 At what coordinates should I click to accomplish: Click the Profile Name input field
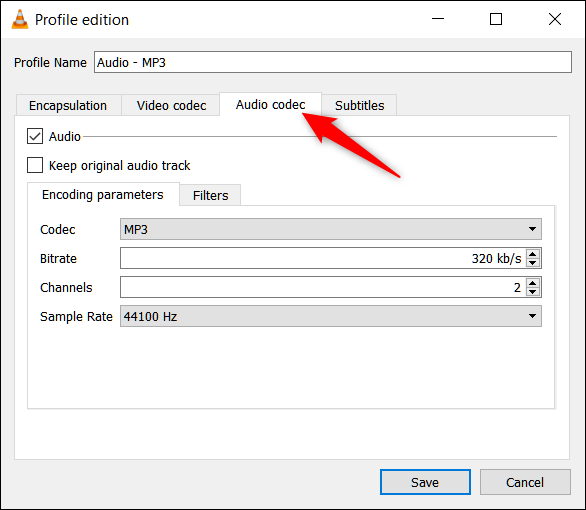(333, 62)
